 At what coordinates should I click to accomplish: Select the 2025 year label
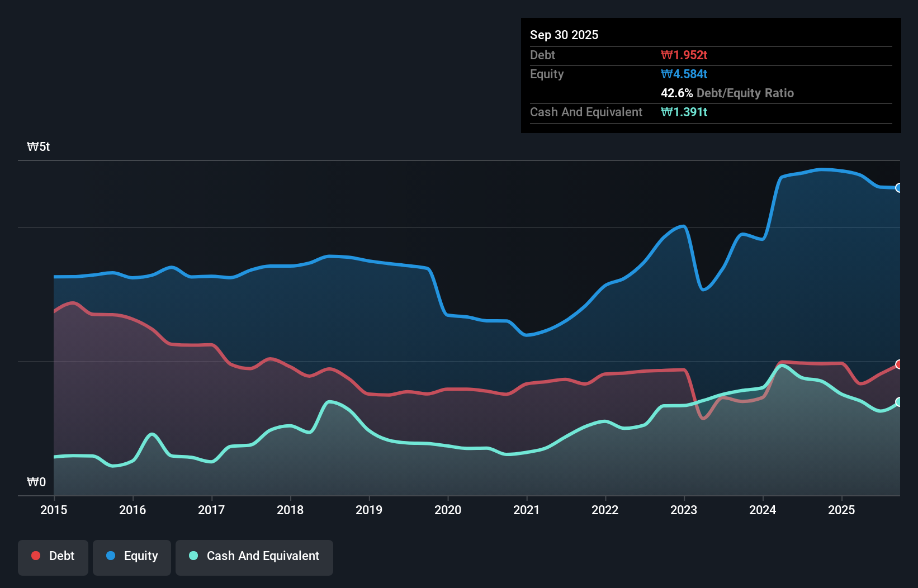point(842,510)
